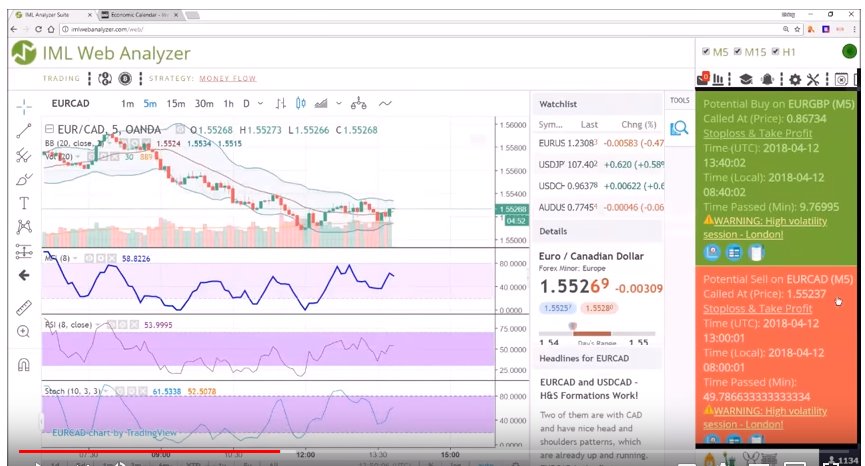Open the MONEY FLOW strategy link
Image resolution: width=865 pixels, height=466 pixels.
tap(227, 78)
